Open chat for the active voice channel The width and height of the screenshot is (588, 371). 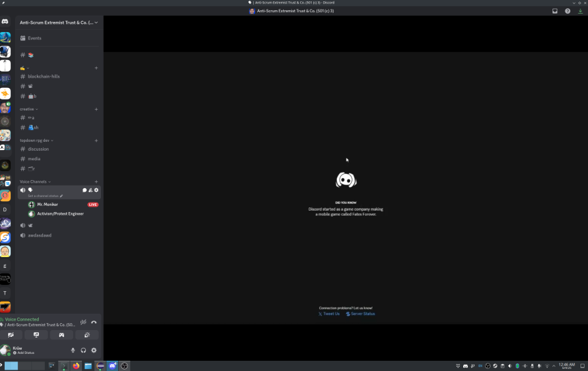tap(85, 190)
